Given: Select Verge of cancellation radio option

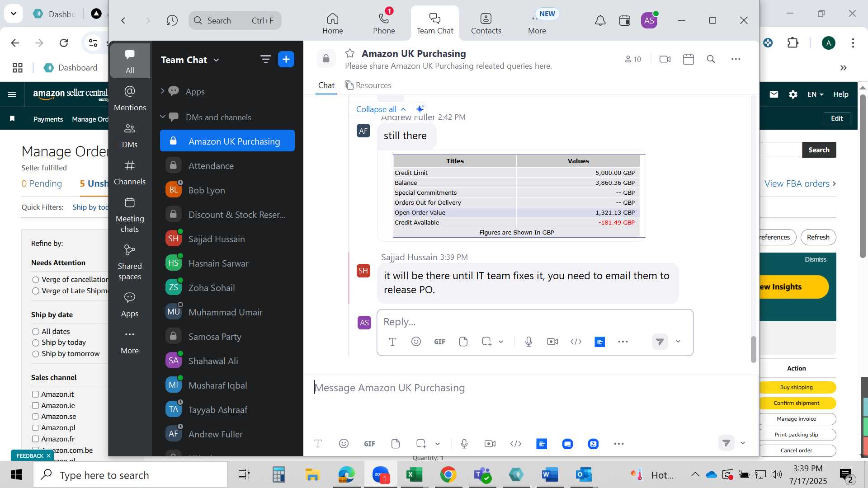Looking at the screenshot, I should (36, 280).
